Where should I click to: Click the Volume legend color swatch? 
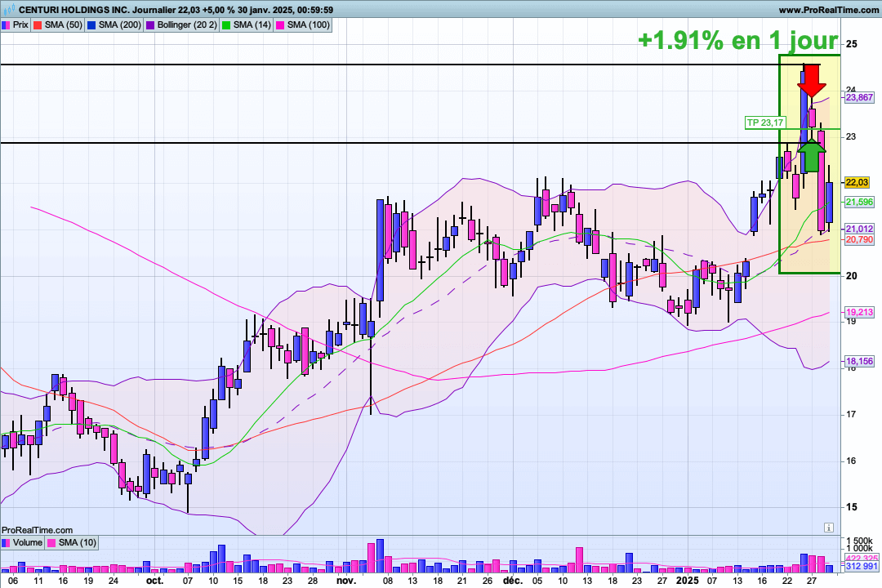click(6, 542)
